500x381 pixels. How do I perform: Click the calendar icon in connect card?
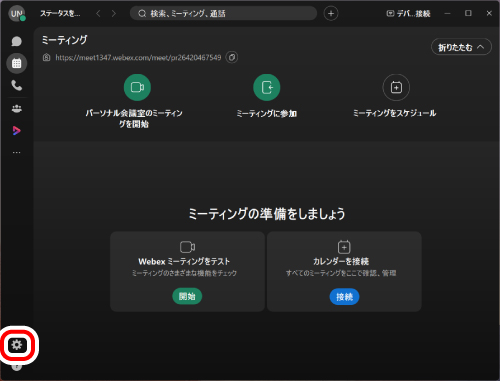[344, 247]
